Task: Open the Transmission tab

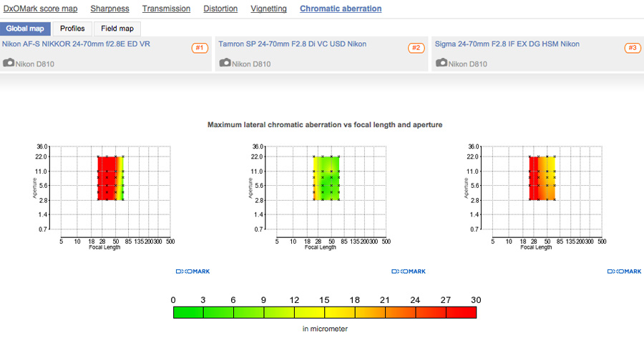Action: coord(166,9)
